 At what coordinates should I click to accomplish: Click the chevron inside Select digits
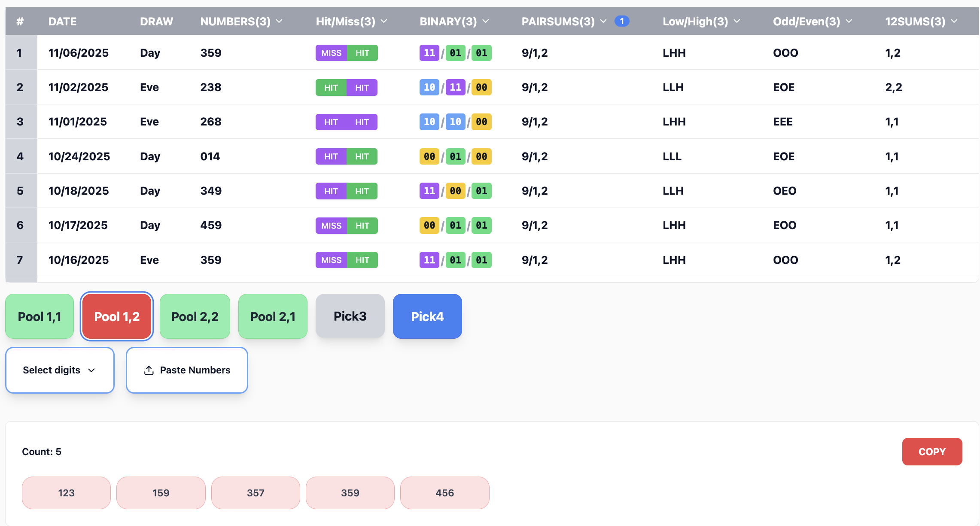pos(91,370)
